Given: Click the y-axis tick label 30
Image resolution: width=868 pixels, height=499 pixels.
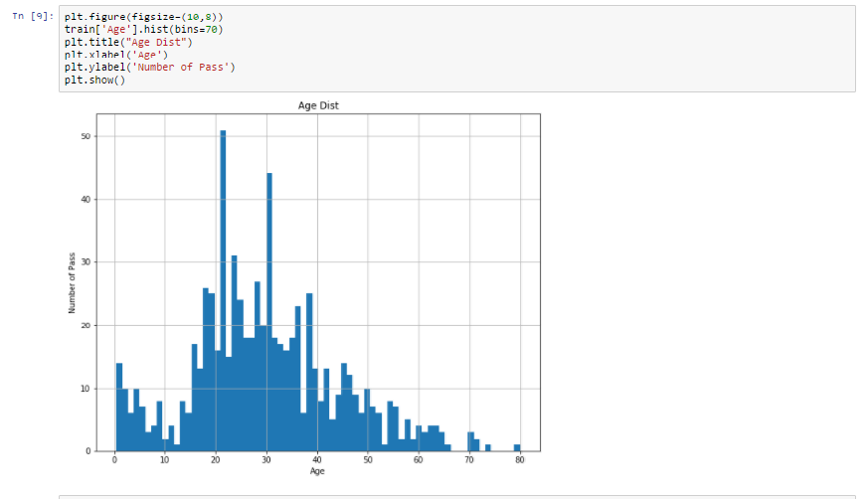Looking at the screenshot, I should [86, 262].
